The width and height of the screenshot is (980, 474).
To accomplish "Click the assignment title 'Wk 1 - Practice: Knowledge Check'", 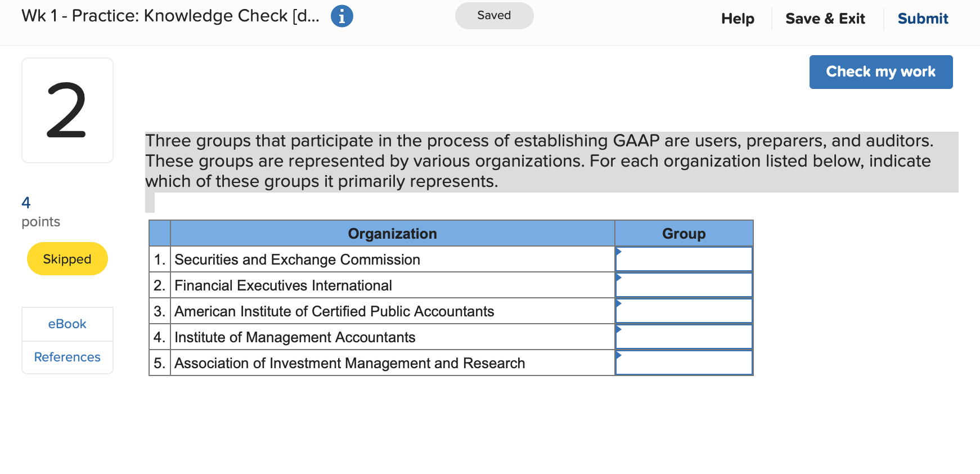I will tap(170, 16).
